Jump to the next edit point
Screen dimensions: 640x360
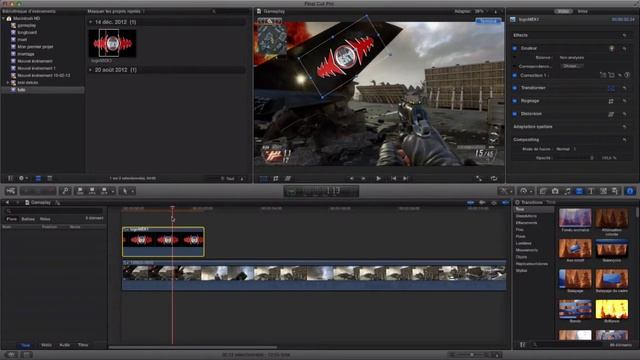[406, 178]
